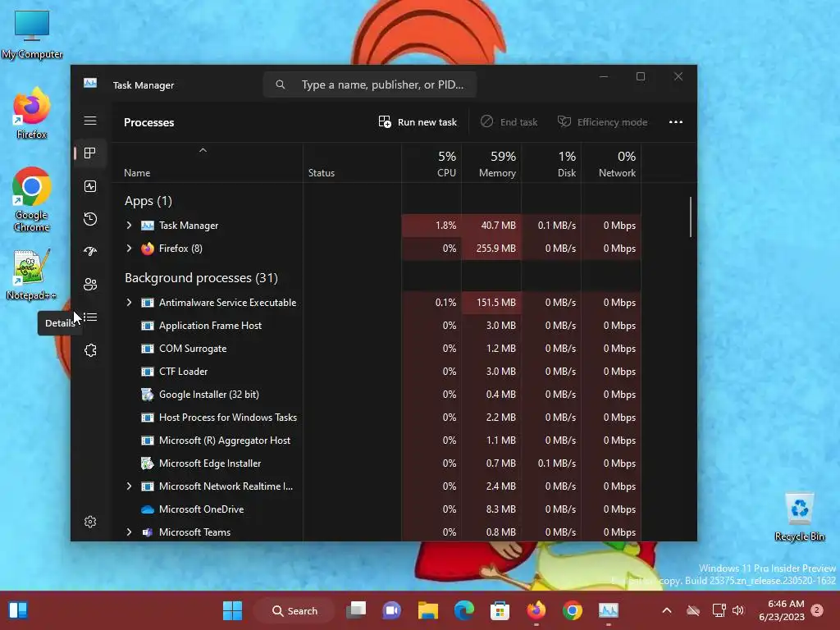Click the Microsoft Edge Installer process icon
840x630 pixels.
[x=148, y=463]
